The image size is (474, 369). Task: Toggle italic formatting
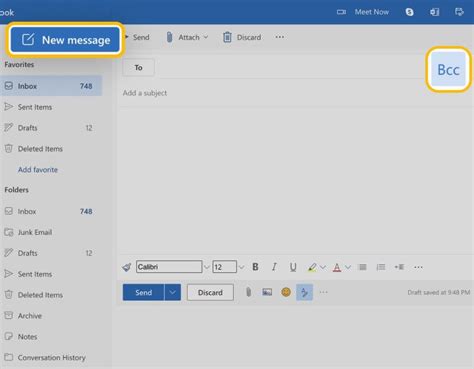point(274,267)
